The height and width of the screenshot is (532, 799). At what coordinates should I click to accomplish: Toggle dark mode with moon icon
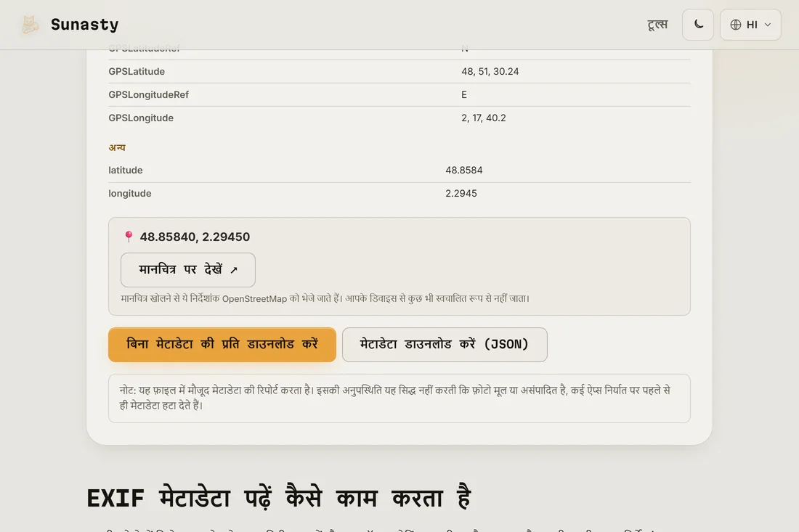[x=698, y=25]
